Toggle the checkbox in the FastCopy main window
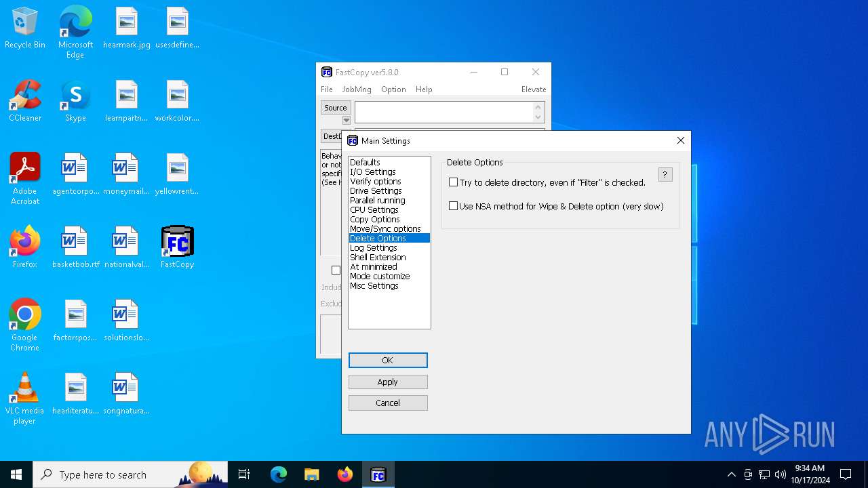868x488 pixels. pyautogui.click(x=336, y=270)
